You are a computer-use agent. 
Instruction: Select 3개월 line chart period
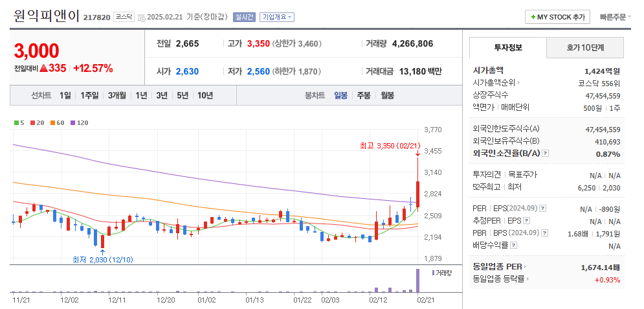pyautogui.click(x=117, y=95)
